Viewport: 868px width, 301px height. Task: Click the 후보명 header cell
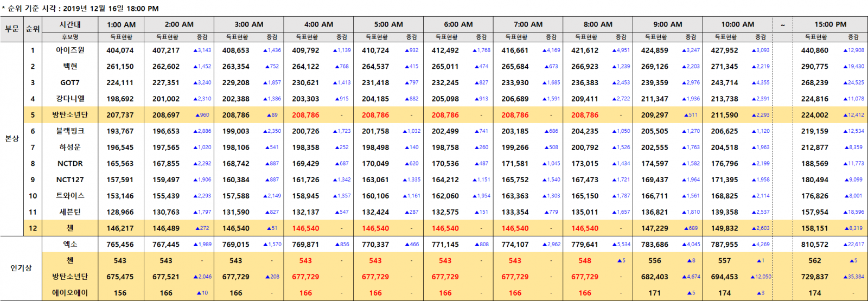(70, 37)
